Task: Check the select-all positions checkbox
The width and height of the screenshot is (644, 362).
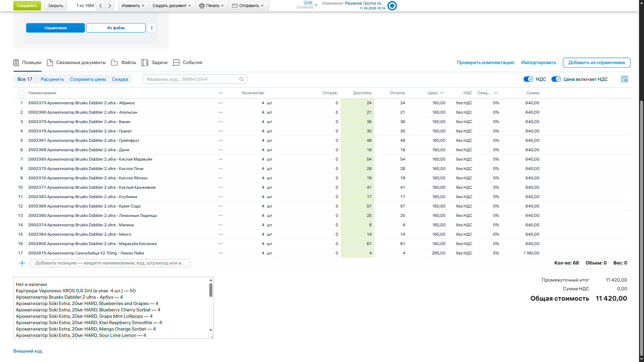Action: pyautogui.click(x=21, y=93)
